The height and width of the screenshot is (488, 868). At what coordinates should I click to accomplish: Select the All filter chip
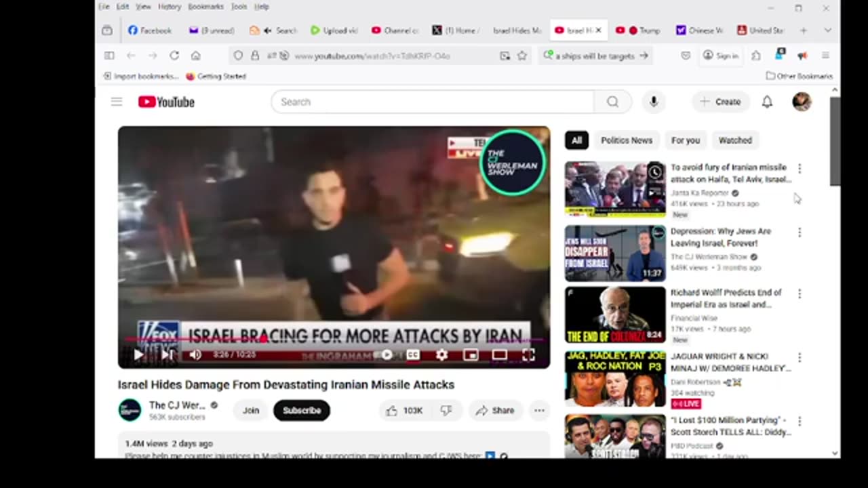pos(576,140)
